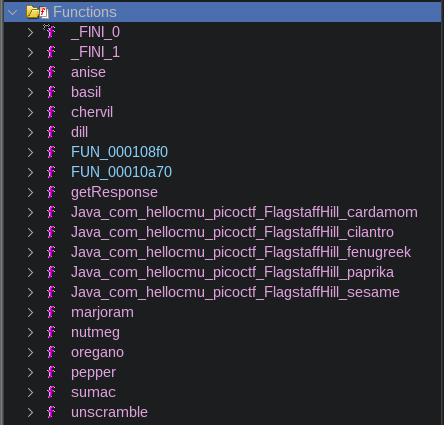Click the function icon next to getResponse
444x425 pixels.
pos(51,192)
